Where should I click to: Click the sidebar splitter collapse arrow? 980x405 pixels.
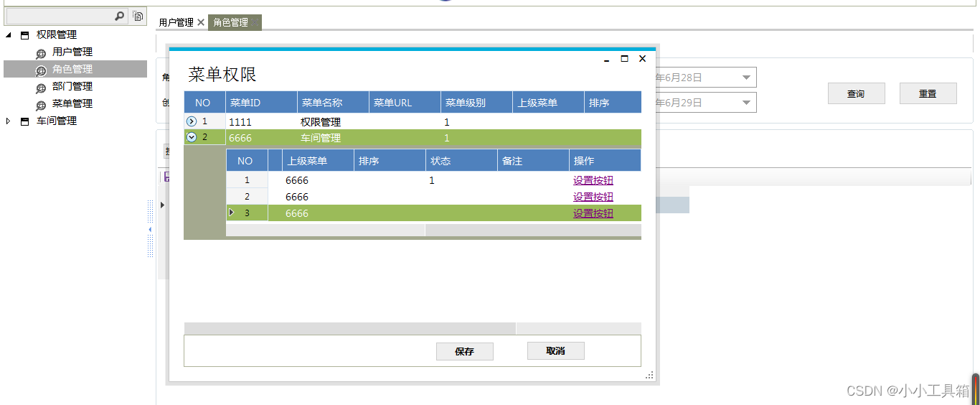pyautogui.click(x=150, y=229)
